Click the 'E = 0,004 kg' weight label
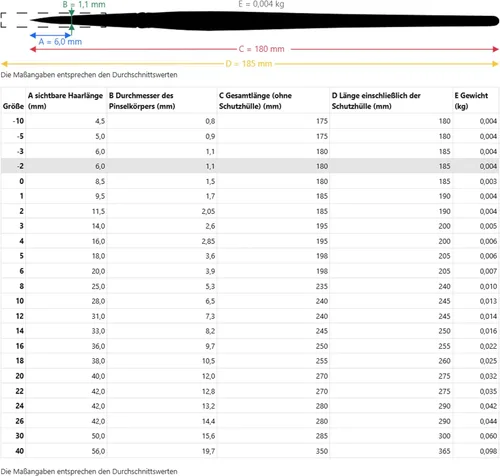 tap(261, 4)
